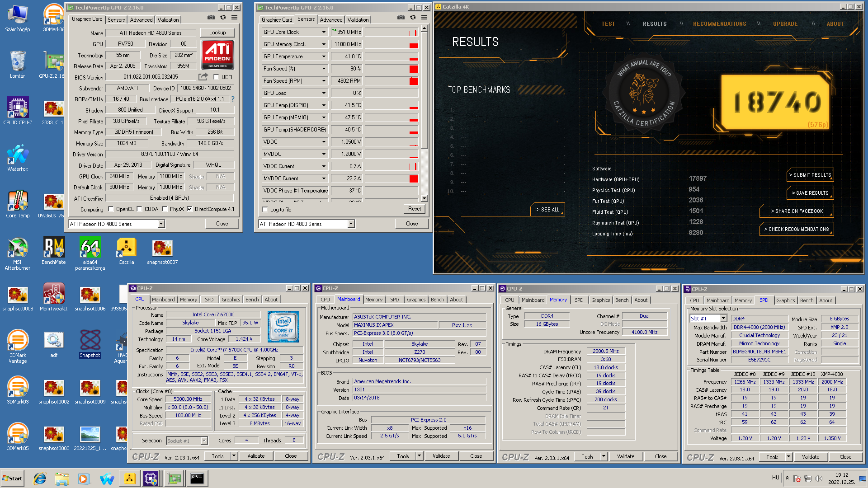The height and width of the screenshot is (488, 868).
Task: Toggle the DirectCompute 4.1 checkbox
Action: pos(189,209)
